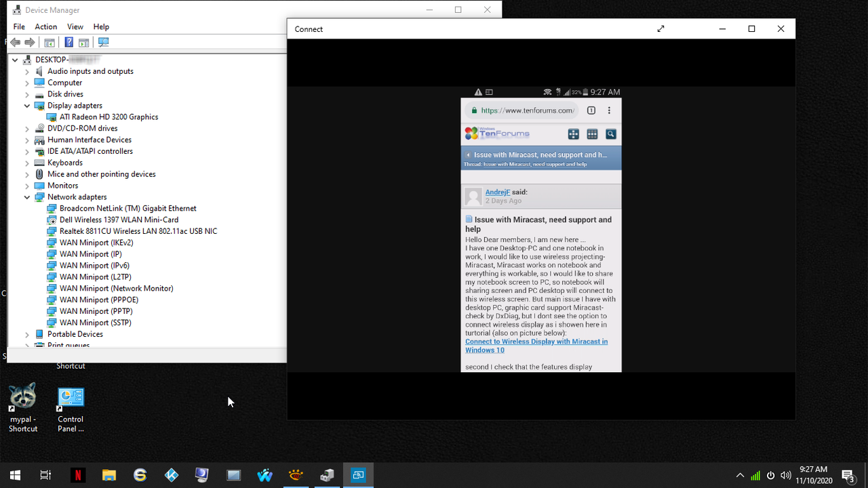
Task: Select Realtek 8811CU Wireless LAN USB NIC
Action: pyautogui.click(x=138, y=231)
